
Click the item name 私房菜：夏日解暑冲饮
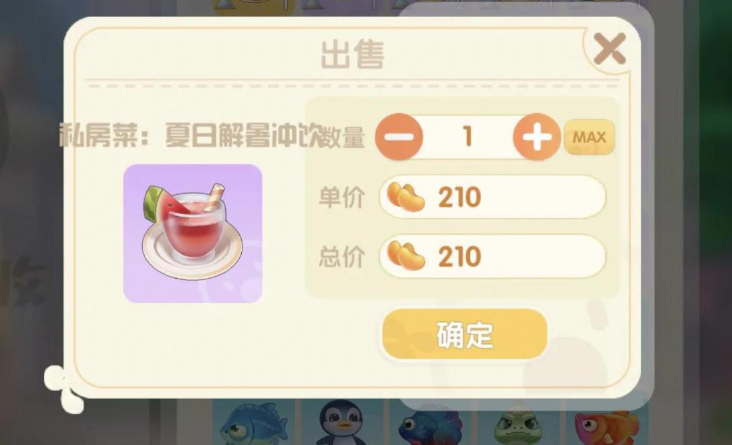click(191, 136)
